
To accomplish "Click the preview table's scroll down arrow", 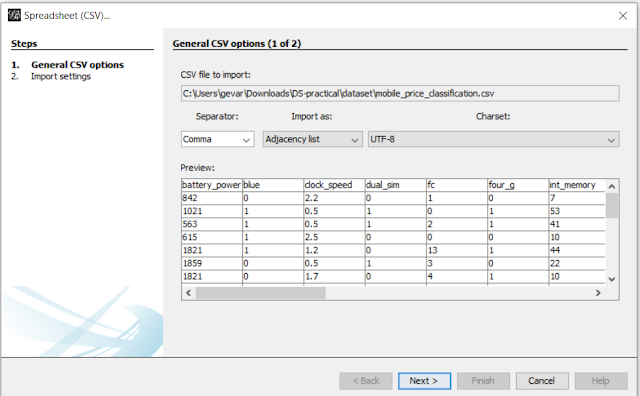I will pos(611,279).
